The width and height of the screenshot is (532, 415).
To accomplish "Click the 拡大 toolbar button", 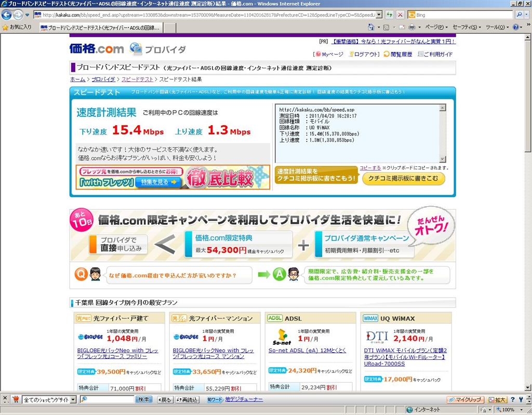I will click(x=497, y=400).
